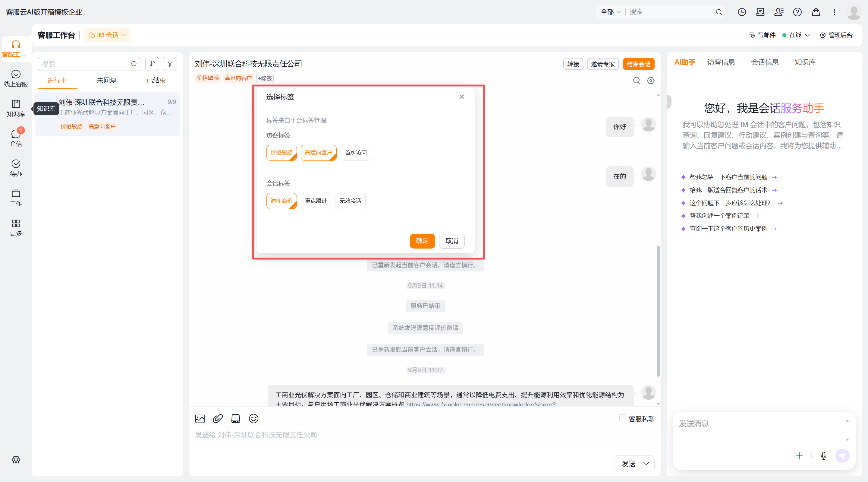Open 知识库 book icon in left sidebar
The height and width of the screenshot is (482, 868).
point(15,108)
